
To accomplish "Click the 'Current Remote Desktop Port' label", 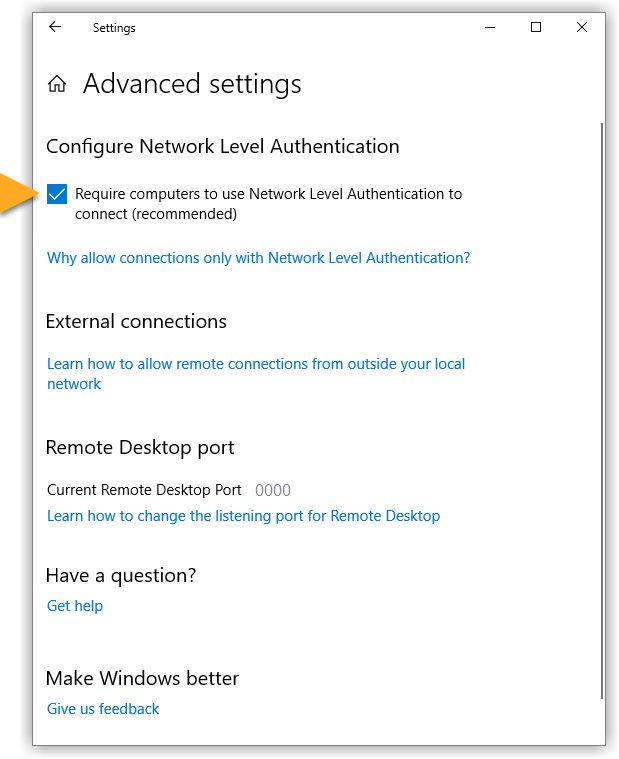I will 144,490.
